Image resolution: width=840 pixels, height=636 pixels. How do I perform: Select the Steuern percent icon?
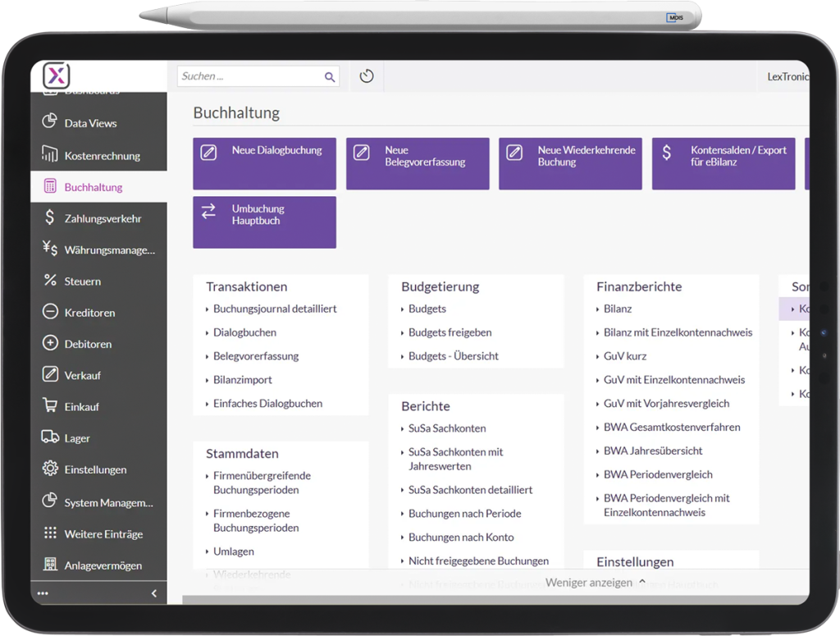click(49, 281)
